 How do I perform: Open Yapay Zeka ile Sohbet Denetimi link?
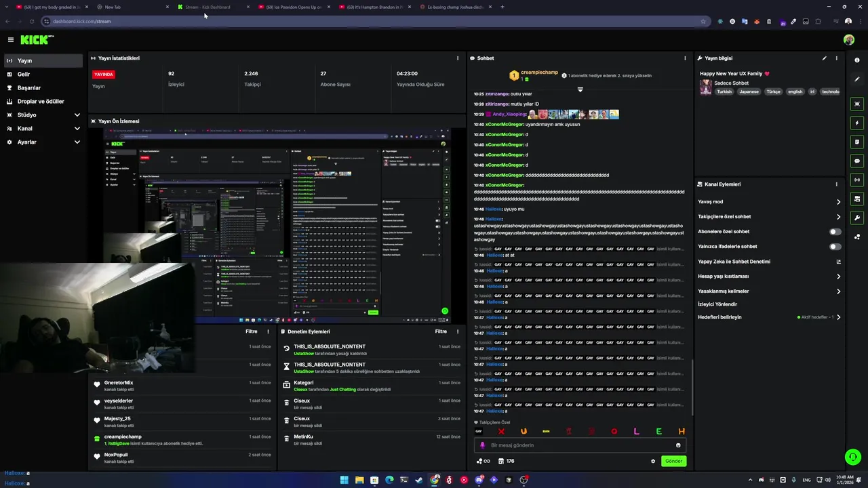(x=769, y=261)
